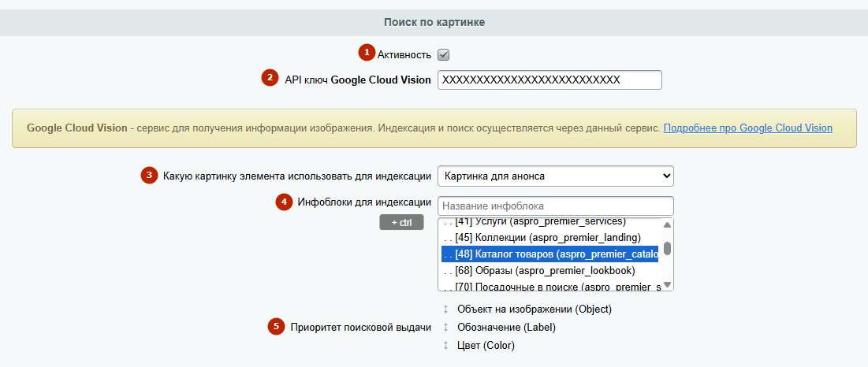
Task: Open Подробнее про Google Cloud Vision link
Action: (747, 128)
